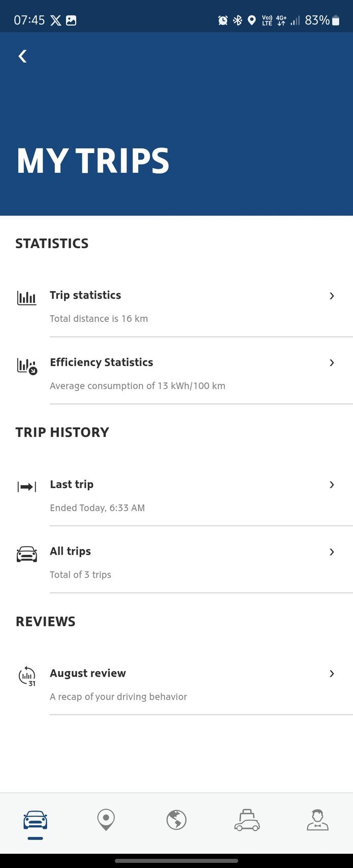Expand Trip statistics chevron
Image resolution: width=353 pixels, height=868 pixels.
click(332, 296)
